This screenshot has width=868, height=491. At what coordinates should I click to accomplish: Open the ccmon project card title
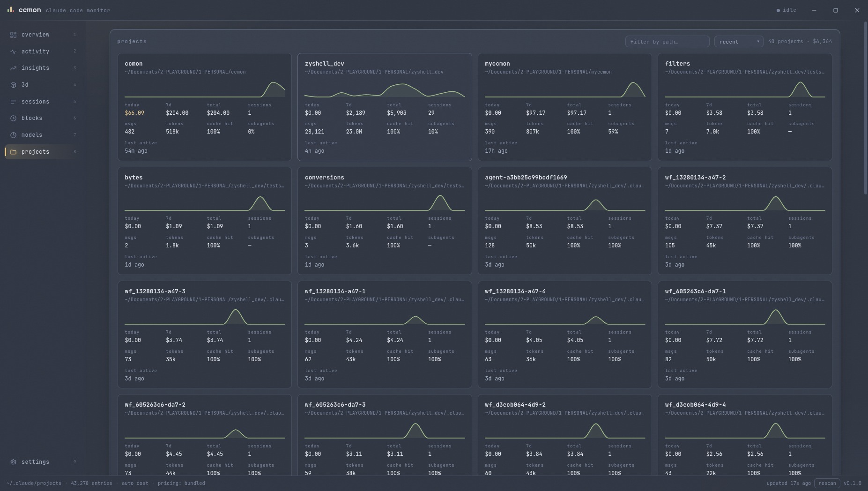134,64
